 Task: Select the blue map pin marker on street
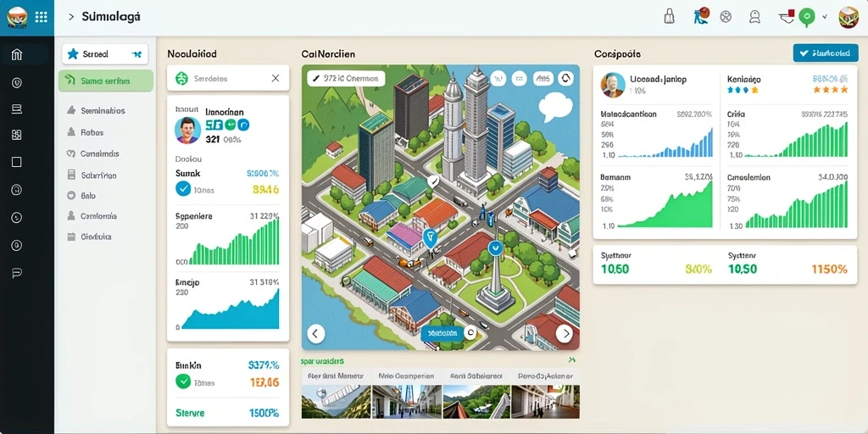click(x=430, y=238)
